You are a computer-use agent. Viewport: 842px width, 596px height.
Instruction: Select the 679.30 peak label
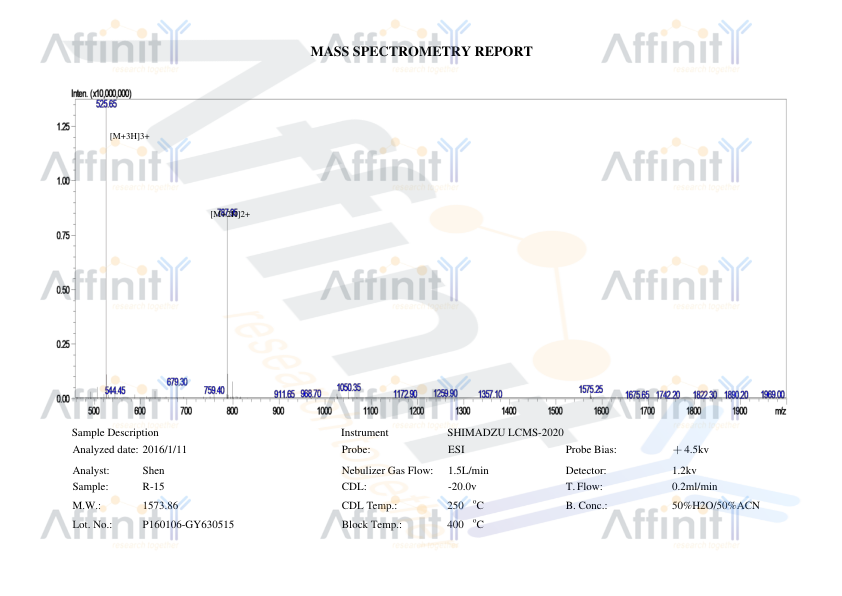pos(177,382)
